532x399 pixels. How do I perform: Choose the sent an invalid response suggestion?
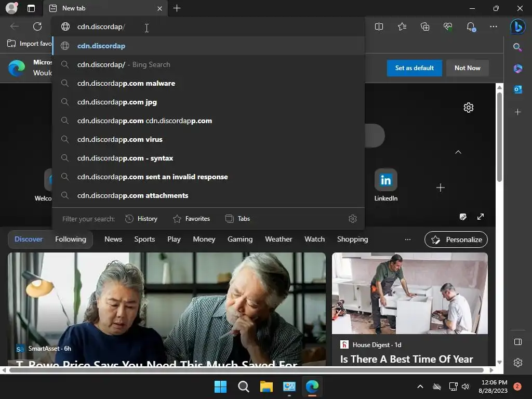(x=209, y=177)
